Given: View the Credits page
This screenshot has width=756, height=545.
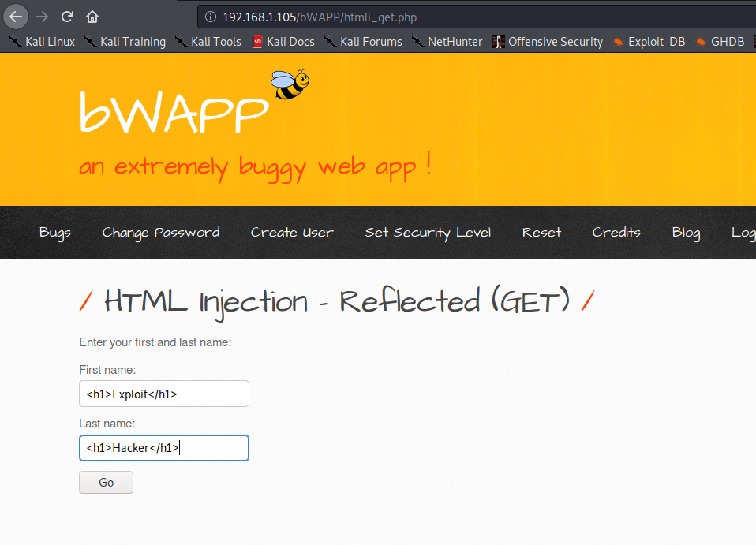Looking at the screenshot, I should [616, 233].
